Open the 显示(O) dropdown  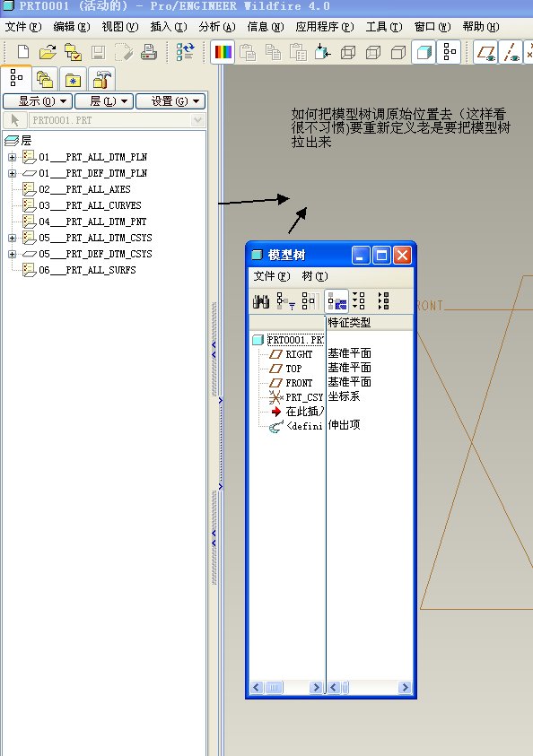point(38,101)
